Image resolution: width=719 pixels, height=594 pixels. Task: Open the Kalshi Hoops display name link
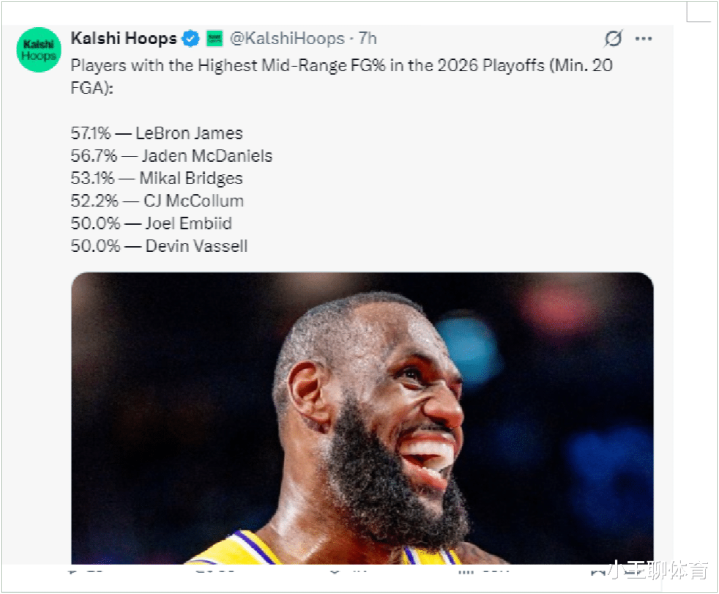(124, 39)
